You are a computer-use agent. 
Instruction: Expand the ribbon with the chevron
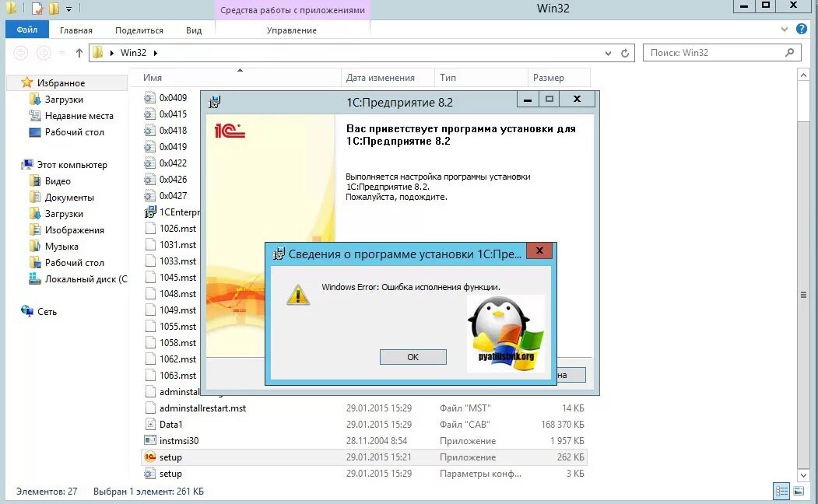click(x=784, y=30)
